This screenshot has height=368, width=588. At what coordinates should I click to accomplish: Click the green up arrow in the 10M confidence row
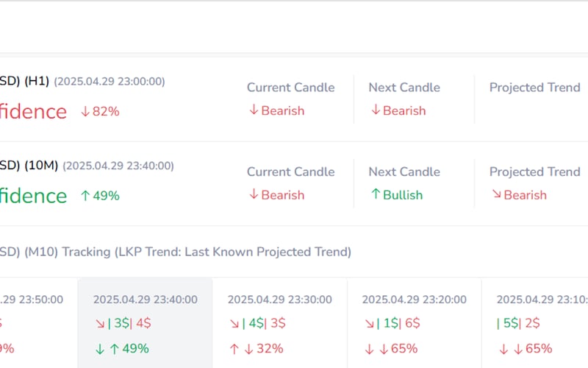pos(85,196)
